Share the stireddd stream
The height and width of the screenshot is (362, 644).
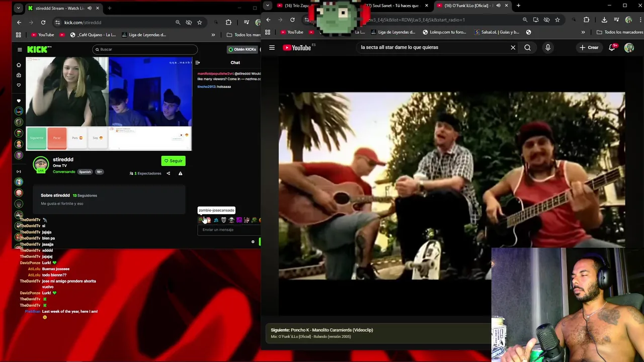coord(169,173)
